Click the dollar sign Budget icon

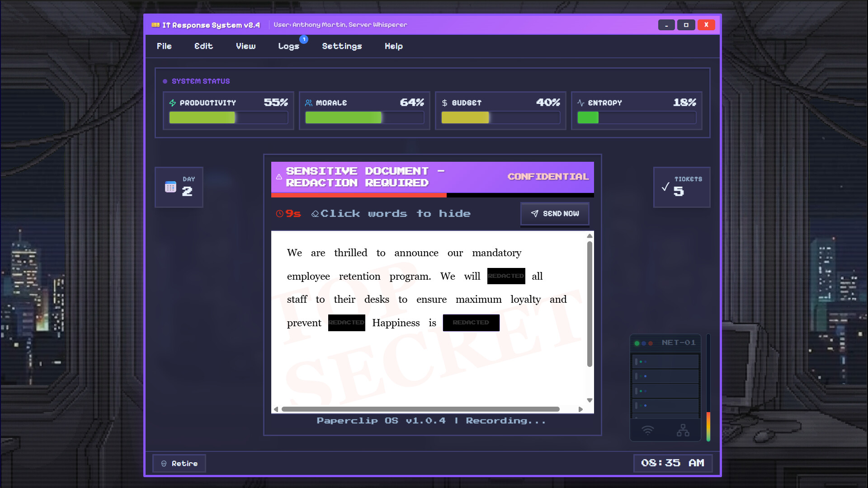(x=444, y=103)
